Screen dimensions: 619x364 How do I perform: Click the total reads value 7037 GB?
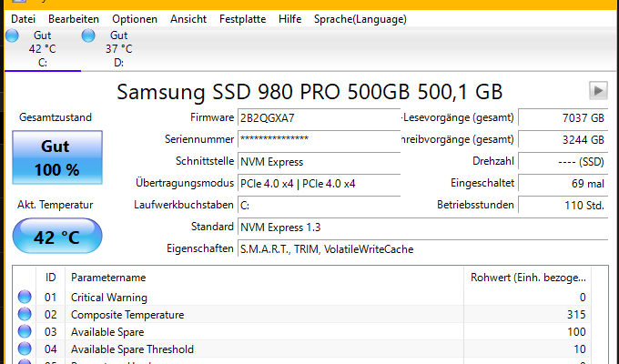(563, 117)
